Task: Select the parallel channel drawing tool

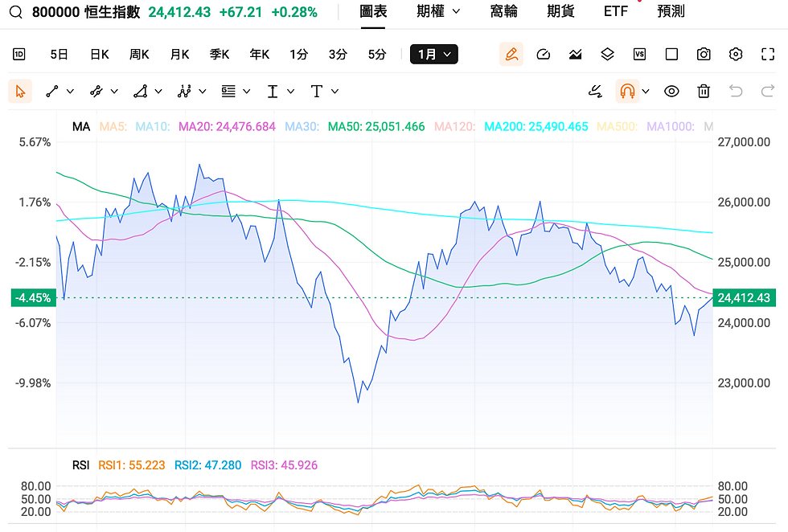Action: (x=96, y=92)
